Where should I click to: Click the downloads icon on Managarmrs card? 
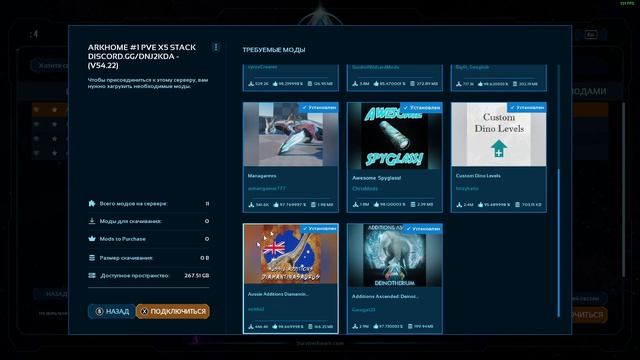coord(251,204)
